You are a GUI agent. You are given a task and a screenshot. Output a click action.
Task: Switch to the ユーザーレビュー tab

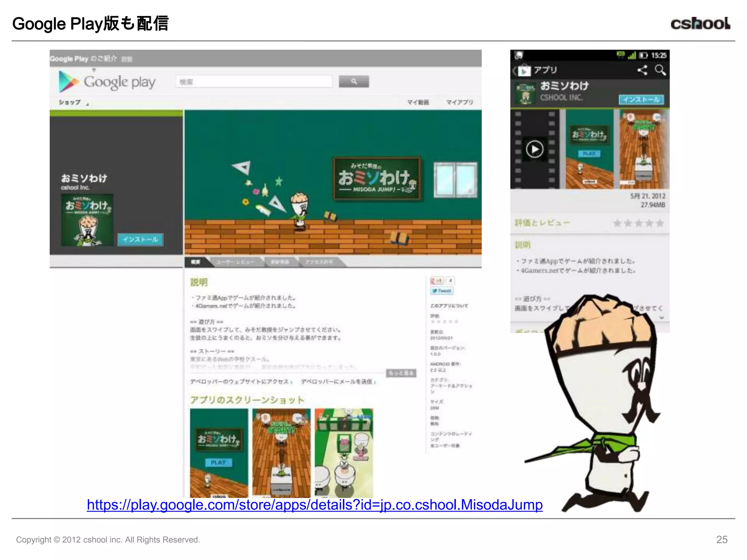click(235, 262)
